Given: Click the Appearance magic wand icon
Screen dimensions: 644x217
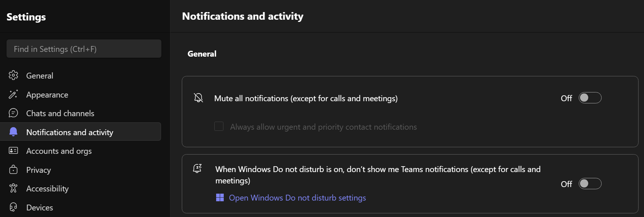Looking at the screenshot, I should click(x=14, y=95).
